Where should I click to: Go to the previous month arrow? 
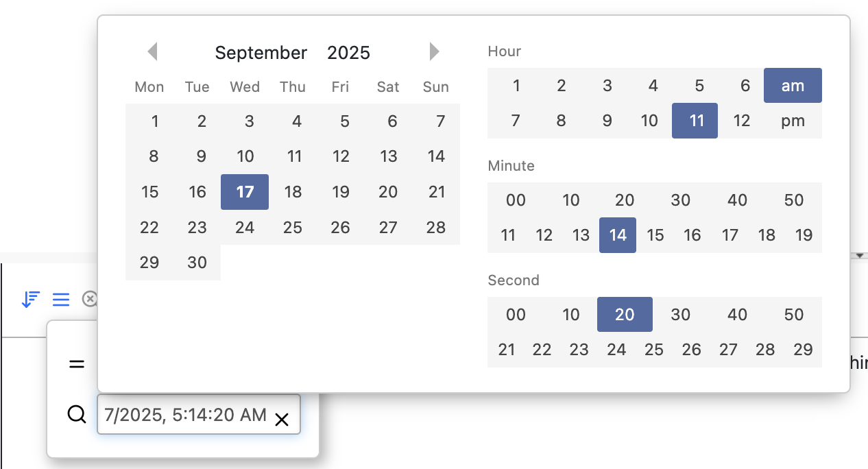point(152,51)
